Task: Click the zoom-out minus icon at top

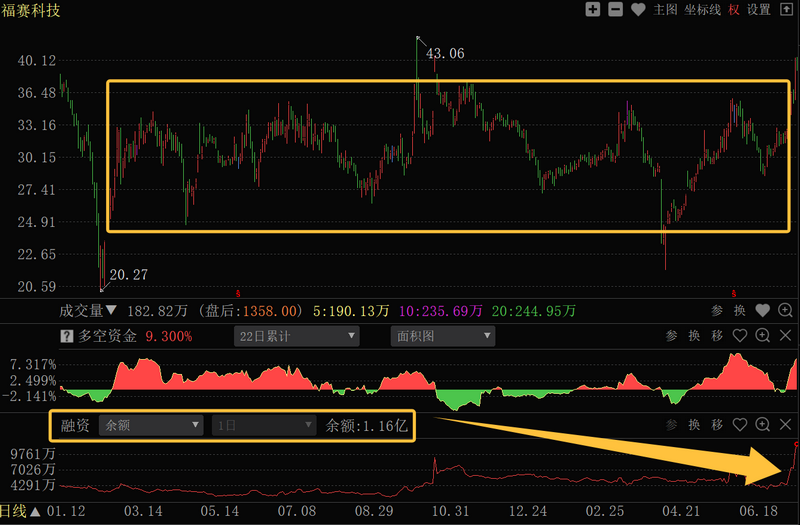Action: (615, 10)
